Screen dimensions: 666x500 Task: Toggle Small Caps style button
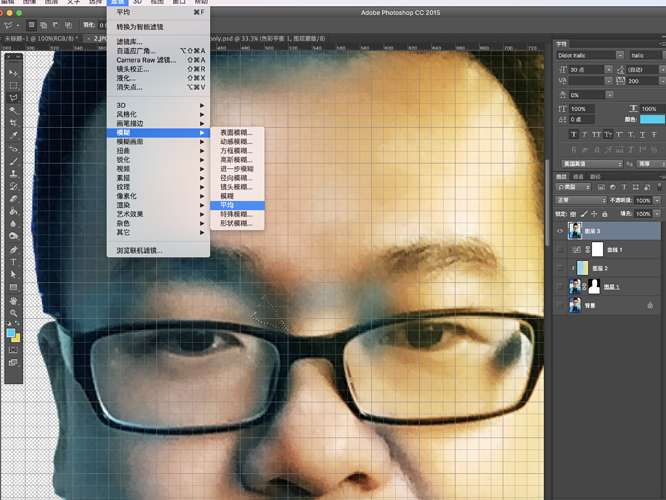[x=608, y=135]
